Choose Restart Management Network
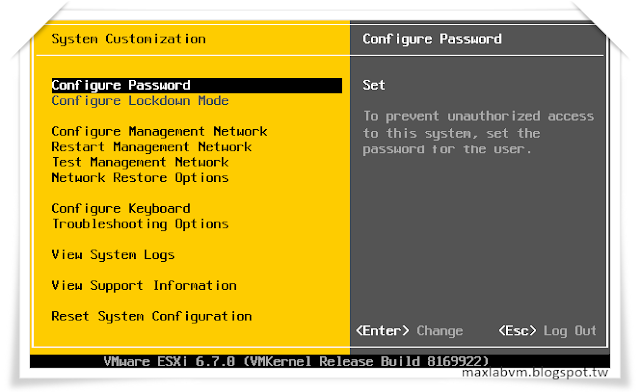 (x=151, y=147)
